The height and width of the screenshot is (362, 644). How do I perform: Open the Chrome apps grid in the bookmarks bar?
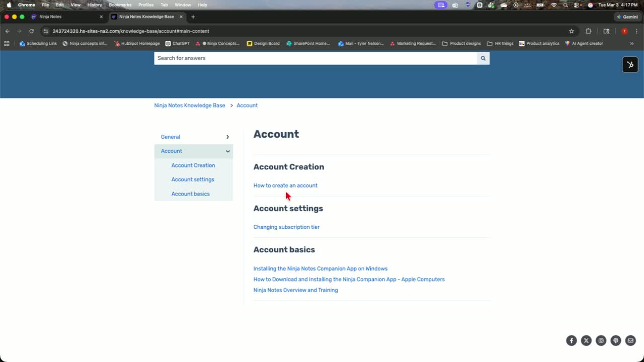7,44
